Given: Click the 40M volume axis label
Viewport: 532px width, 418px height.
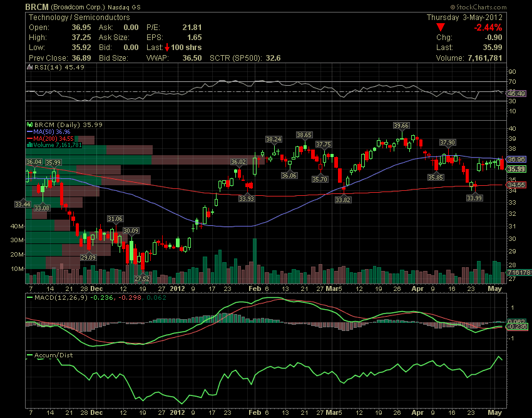Looking at the screenshot, I should (18, 227).
